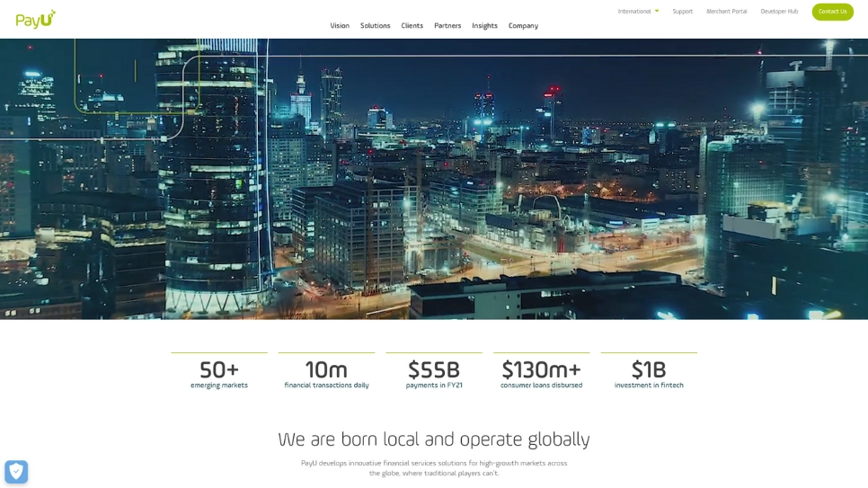Open the Vision menu
Screen dimensions: 868x488
[340, 26]
